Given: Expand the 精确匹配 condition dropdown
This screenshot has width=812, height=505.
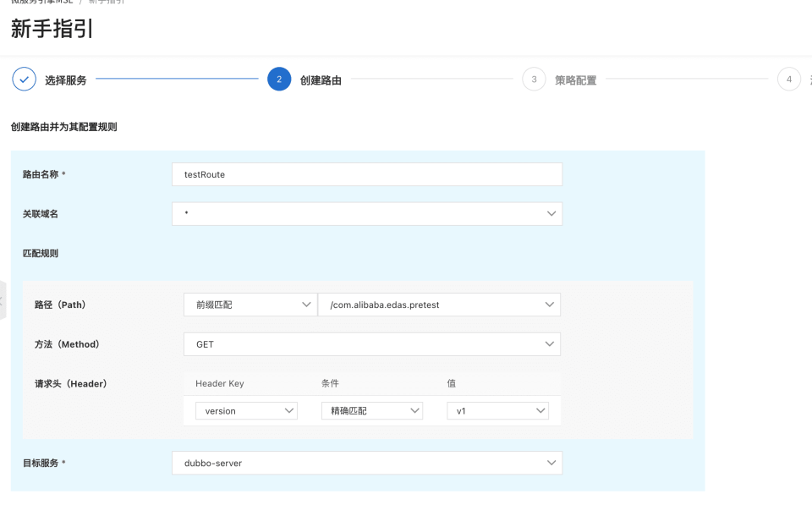Looking at the screenshot, I should [x=371, y=411].
